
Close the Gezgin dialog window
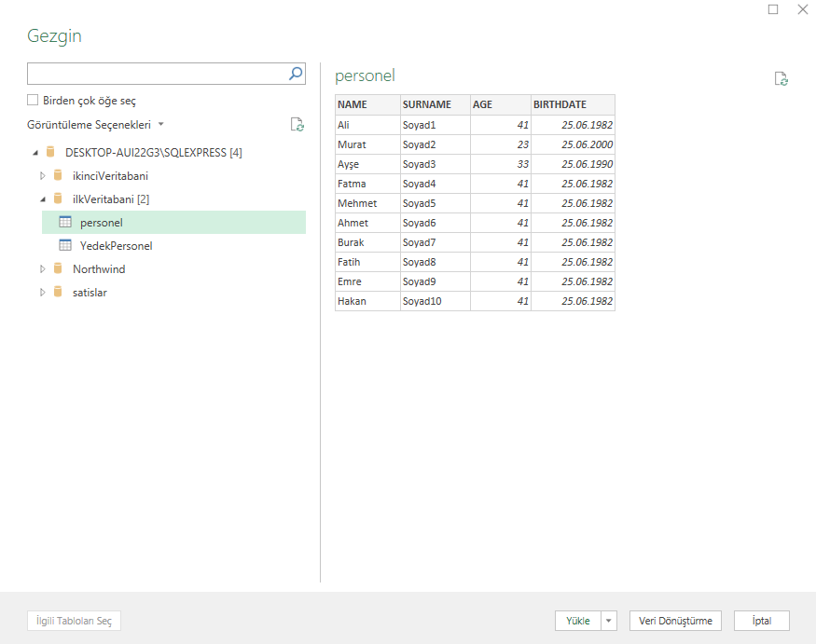[x=803, y=9]
